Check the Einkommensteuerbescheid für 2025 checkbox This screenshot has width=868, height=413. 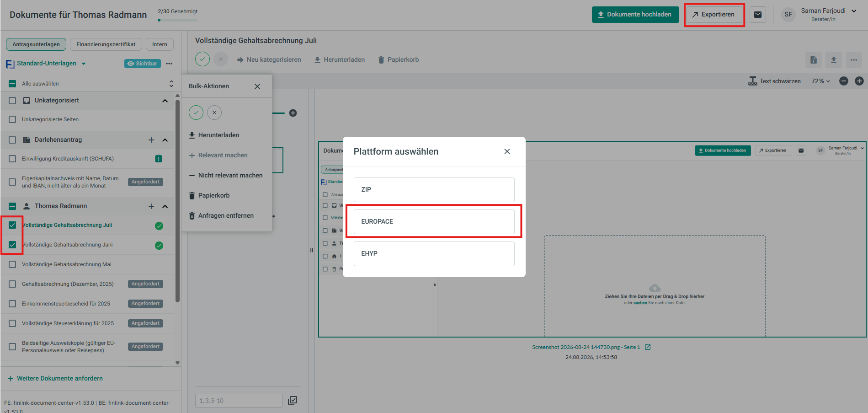point(12,304)
